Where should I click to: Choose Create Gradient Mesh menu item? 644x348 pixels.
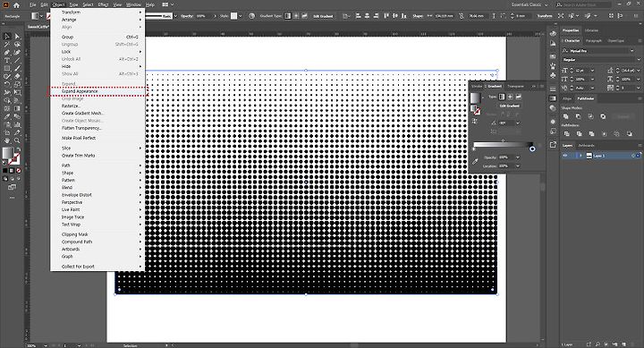pos(97,113)
